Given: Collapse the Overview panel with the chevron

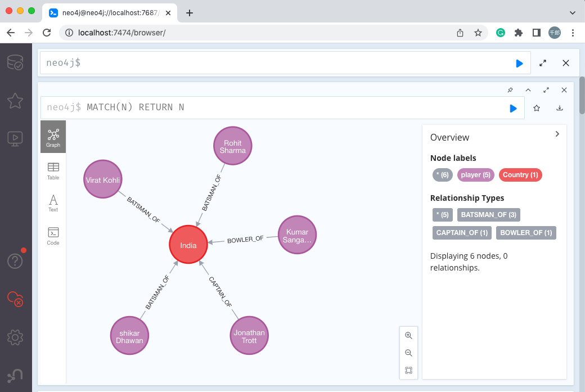Looking at the screenshot, I should click(x=557, y=134).
